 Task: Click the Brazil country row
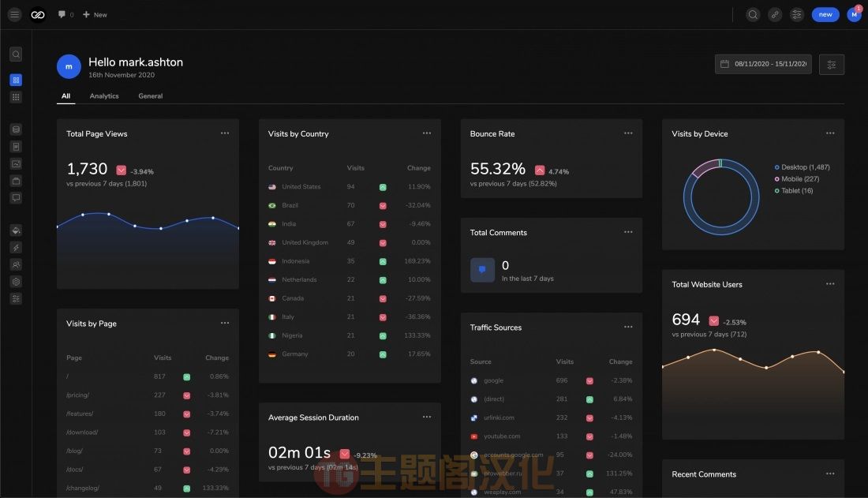[x=350, y=205]
